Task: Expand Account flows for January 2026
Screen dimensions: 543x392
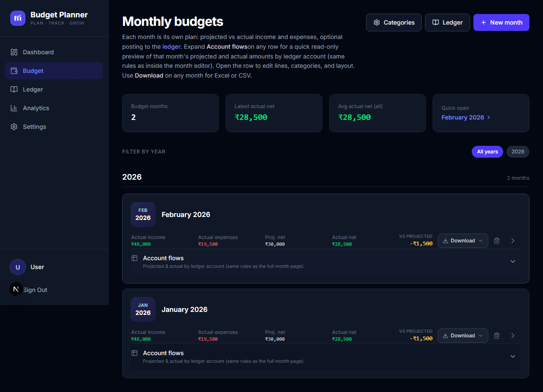Action: (x=325, y=356)
